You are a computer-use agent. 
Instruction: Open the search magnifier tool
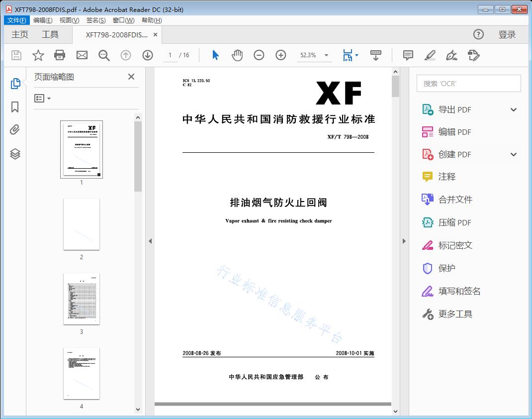(103, 55)
